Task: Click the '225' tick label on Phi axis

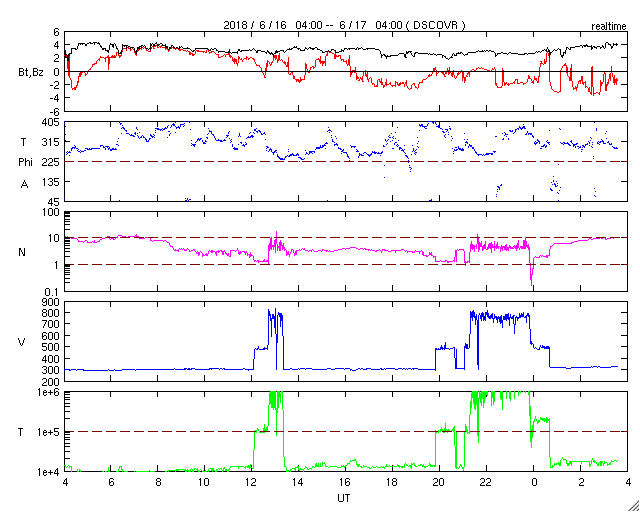Action: [52, 162]
